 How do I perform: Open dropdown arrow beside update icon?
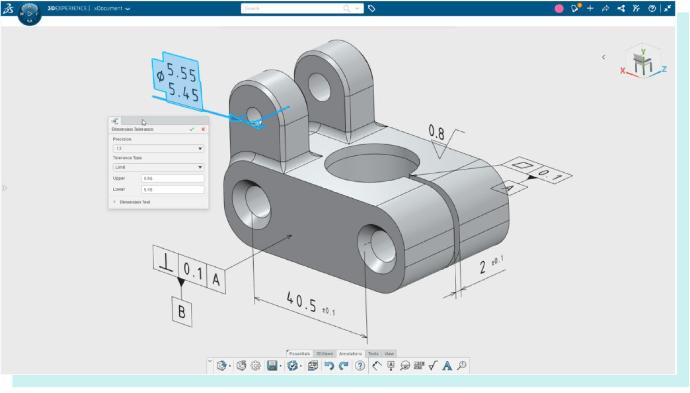click(x=301, y=366)
